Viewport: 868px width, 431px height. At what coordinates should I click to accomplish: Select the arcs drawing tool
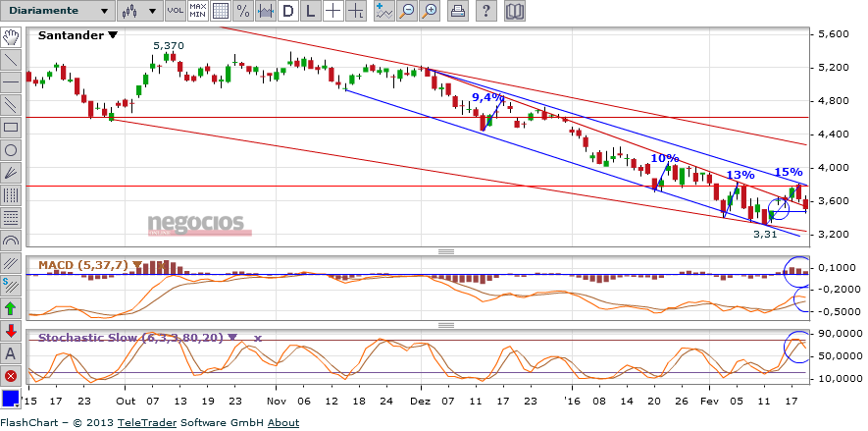click(x=11, y=241)
